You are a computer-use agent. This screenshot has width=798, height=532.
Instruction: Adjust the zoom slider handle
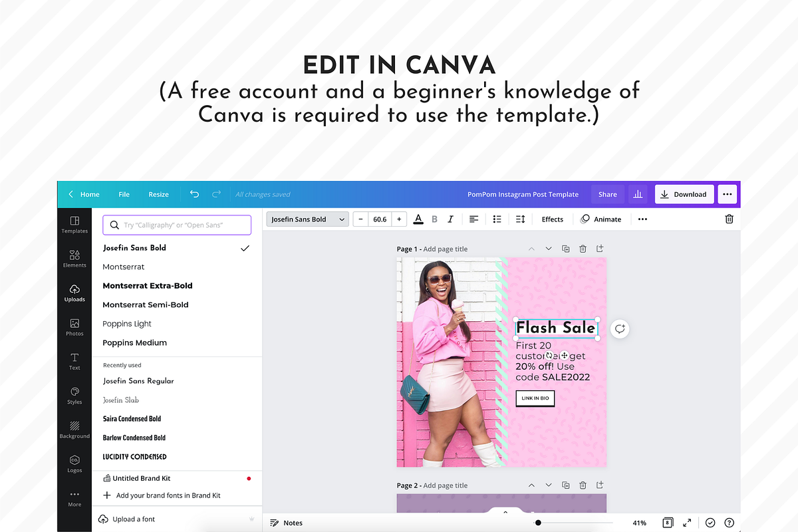[x=538, y=523]
